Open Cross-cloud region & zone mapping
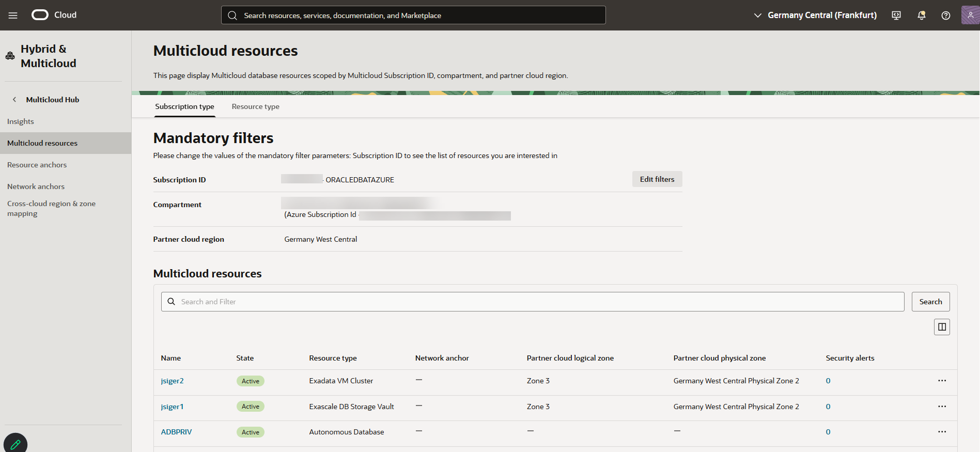Viewport: 980px width, 452px height. click(52, 208)
